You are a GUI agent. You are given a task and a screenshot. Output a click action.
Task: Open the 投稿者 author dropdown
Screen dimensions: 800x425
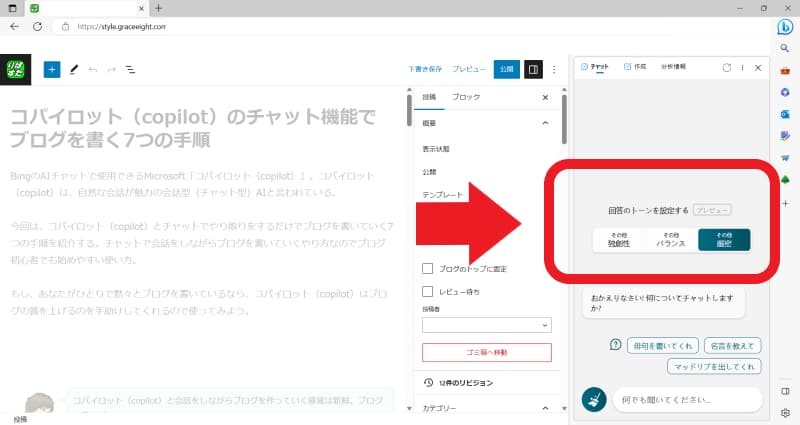(x=487, y=325)
